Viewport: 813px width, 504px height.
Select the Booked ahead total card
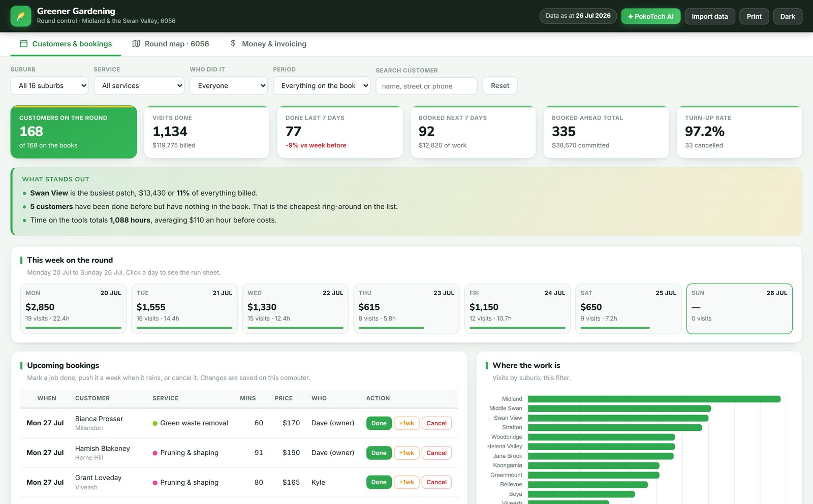click(606, 132)
